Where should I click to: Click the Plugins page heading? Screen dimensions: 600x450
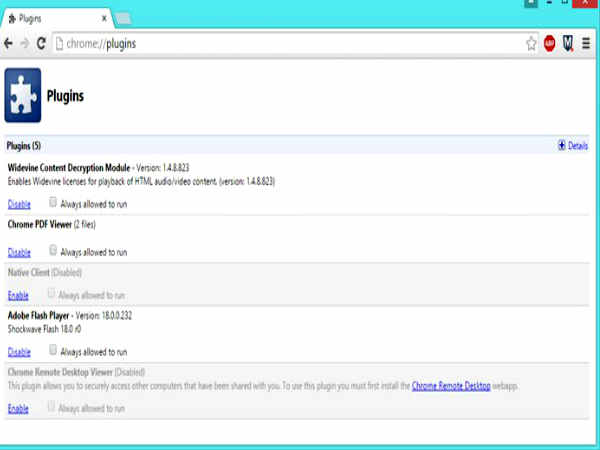pos(65,96)
